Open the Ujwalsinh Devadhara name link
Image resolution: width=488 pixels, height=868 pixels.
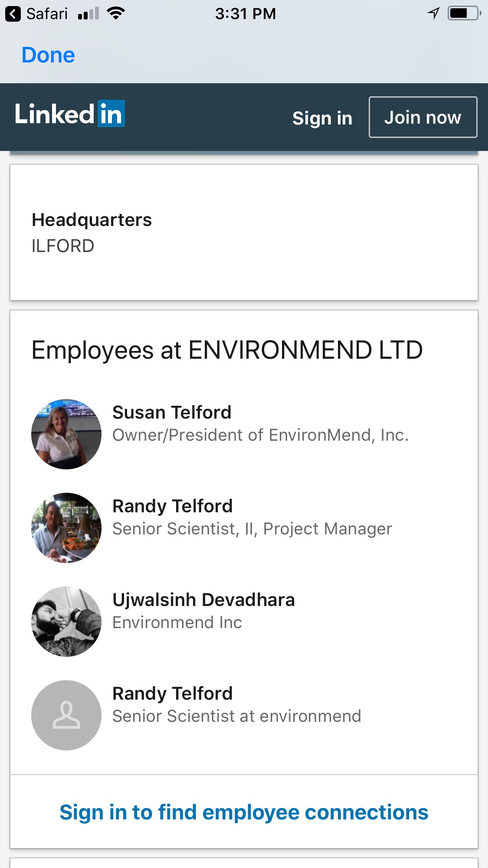click(203, 600)
